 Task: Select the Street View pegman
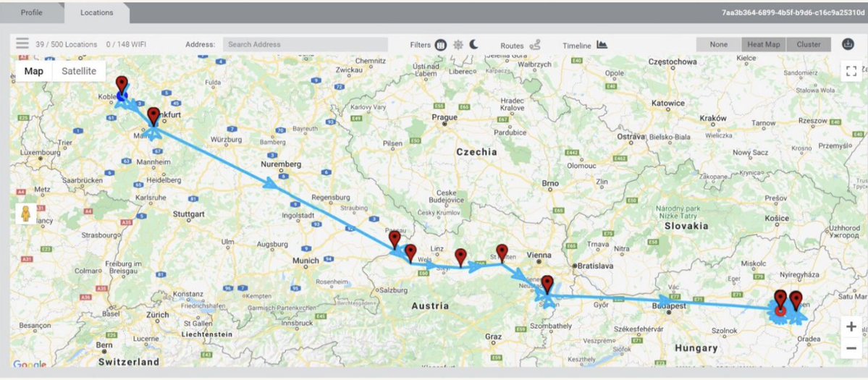tap(25, 214)
